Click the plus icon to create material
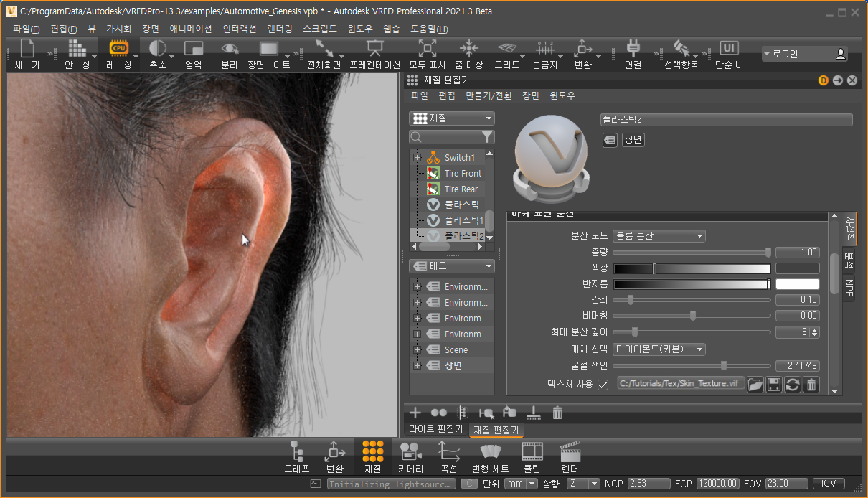Screen dimensions: 868x498 coord(415,413)
